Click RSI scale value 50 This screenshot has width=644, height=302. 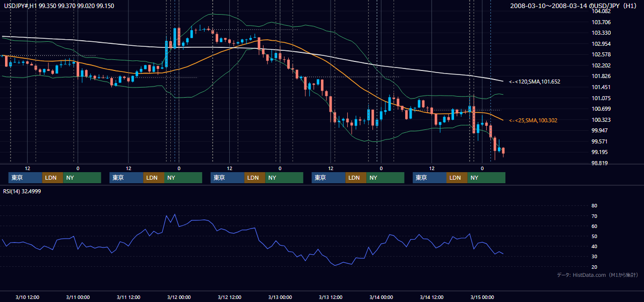click(594, 236)
